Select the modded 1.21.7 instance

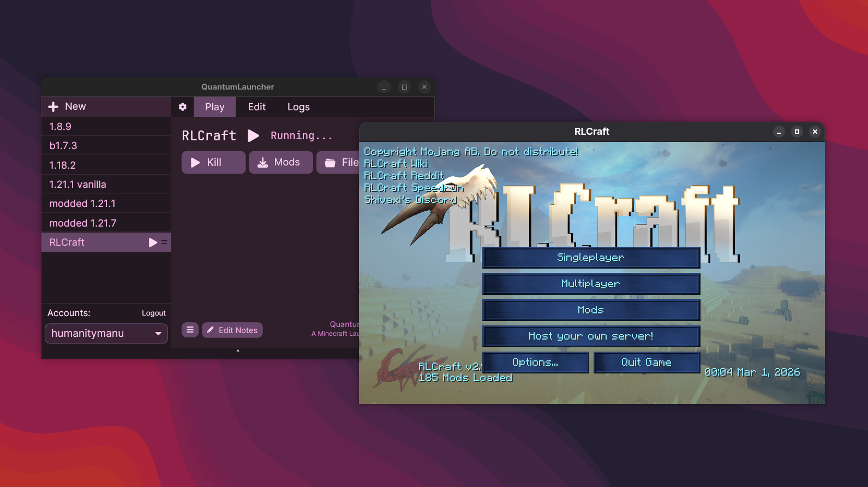[106, 223]
